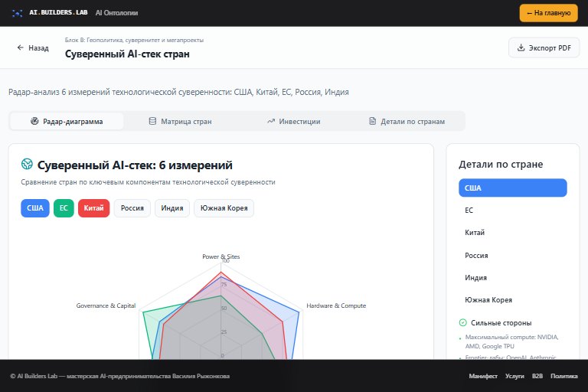
Task: Click the На главную button
Action: click(549, 13)
